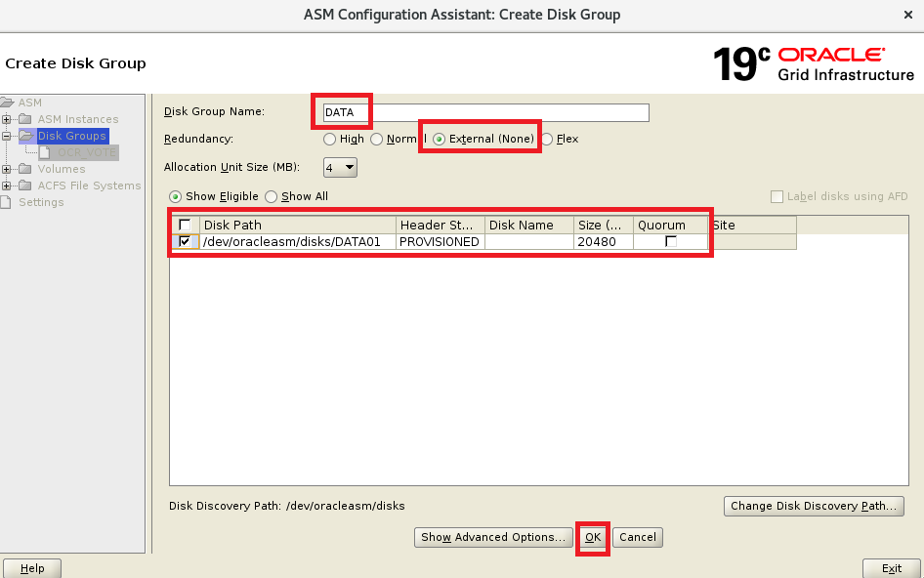The image size is (924, 578).
Task: Click the Quorum column header
Action: click(671, 226)
